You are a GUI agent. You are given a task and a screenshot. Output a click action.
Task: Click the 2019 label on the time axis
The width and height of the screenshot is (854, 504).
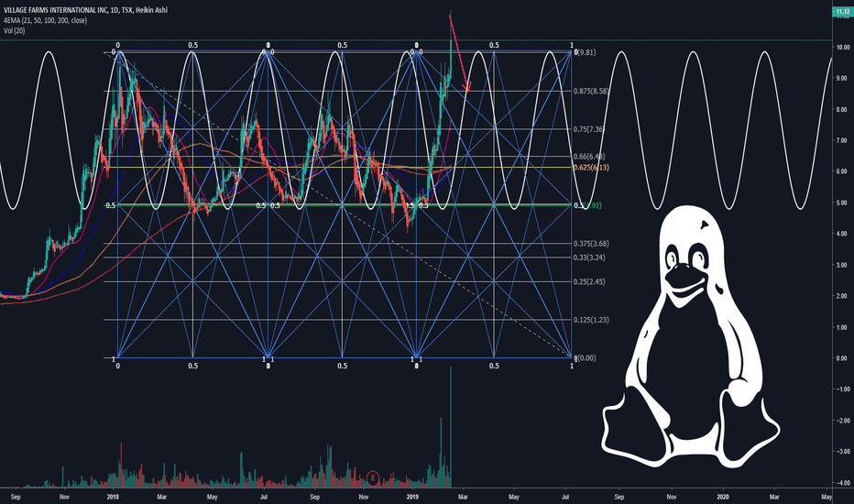[413, 497]
